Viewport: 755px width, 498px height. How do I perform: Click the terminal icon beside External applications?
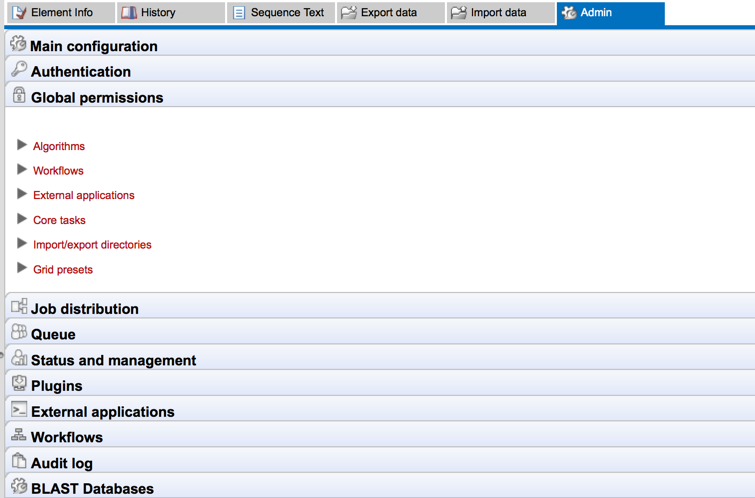(18, 410)
